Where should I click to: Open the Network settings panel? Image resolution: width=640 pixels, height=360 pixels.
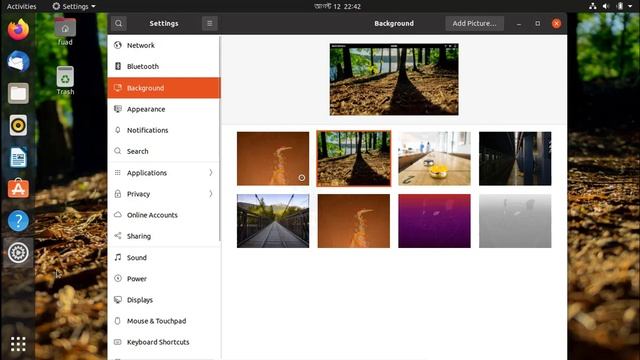164,45
